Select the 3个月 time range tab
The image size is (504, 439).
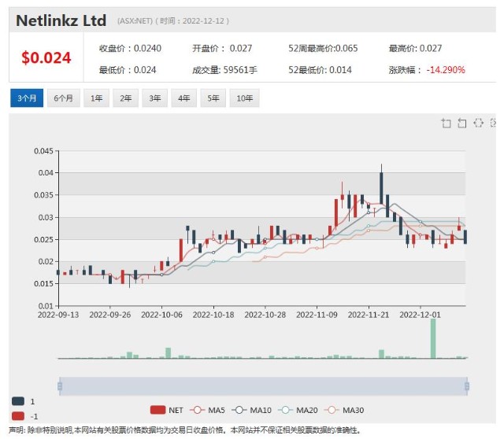tap(27, 98)
